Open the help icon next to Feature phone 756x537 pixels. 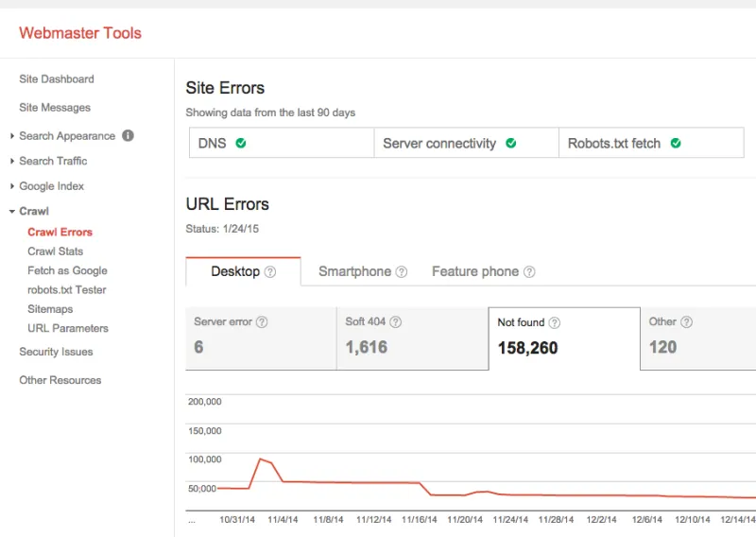tap(529, 271)
